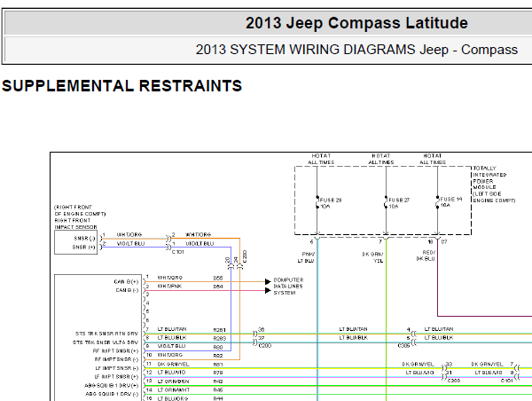This screenshot has height=401, width=532.
Task: Click the "R82" circuit code
Action: (x=218, y=356)
